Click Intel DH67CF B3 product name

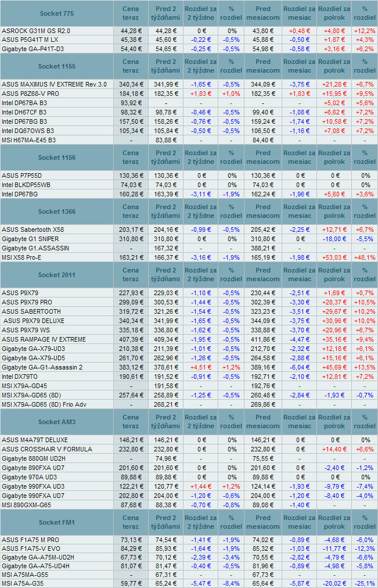click(24, 112)
